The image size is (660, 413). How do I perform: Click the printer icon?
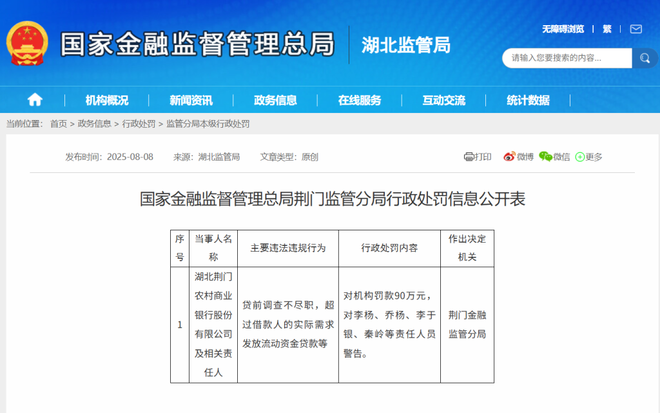[x=468, y=157]
